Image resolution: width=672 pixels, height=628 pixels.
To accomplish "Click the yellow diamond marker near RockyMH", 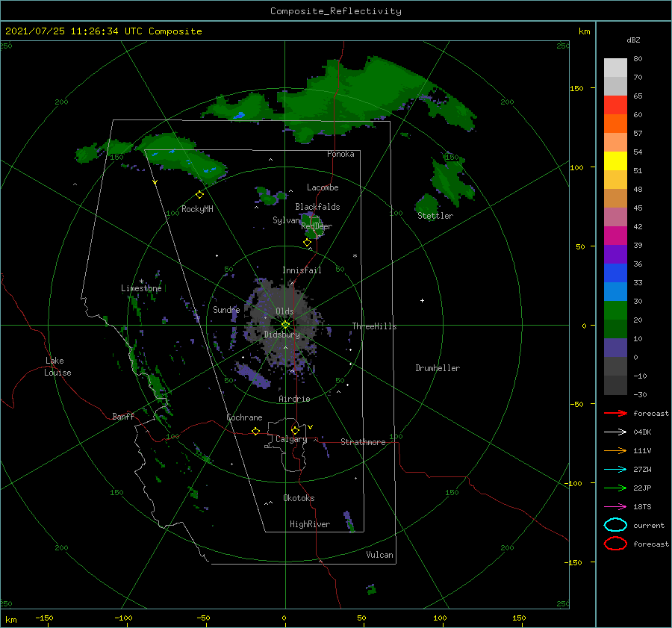I will pyautogui.click(x=199, y=195).
